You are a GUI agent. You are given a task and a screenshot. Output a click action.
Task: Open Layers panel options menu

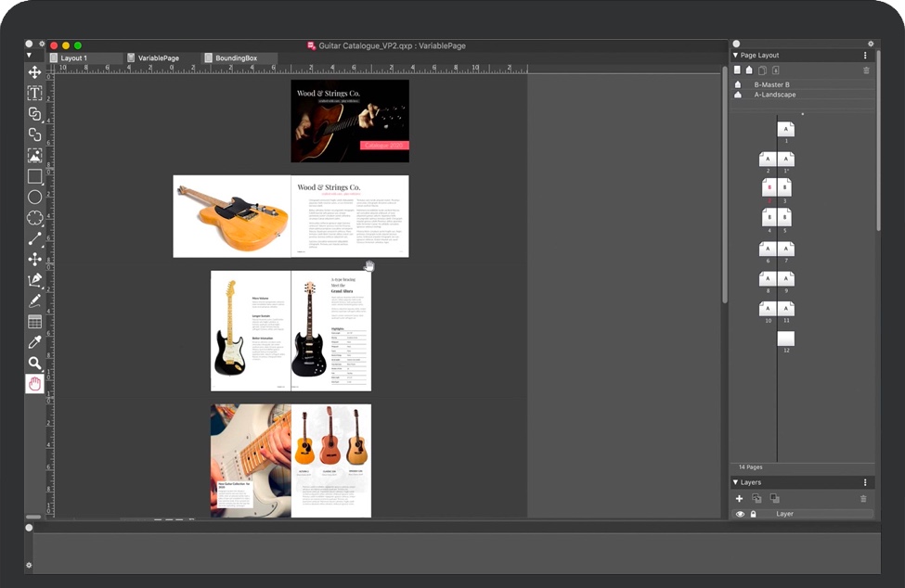(865, 482)
